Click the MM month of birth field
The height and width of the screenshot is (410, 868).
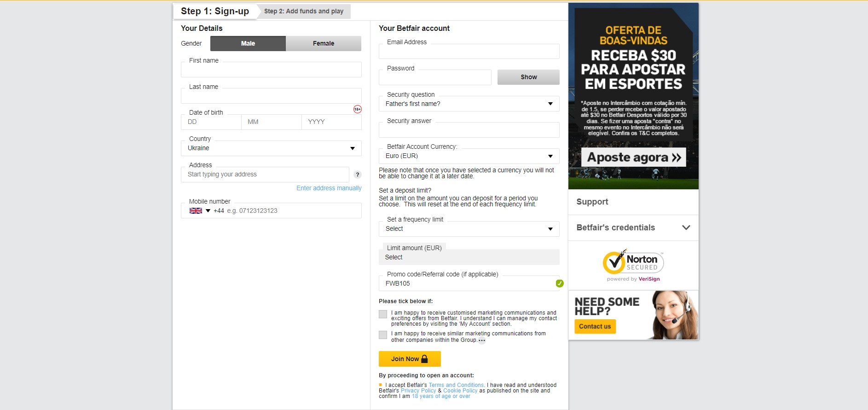272,122
